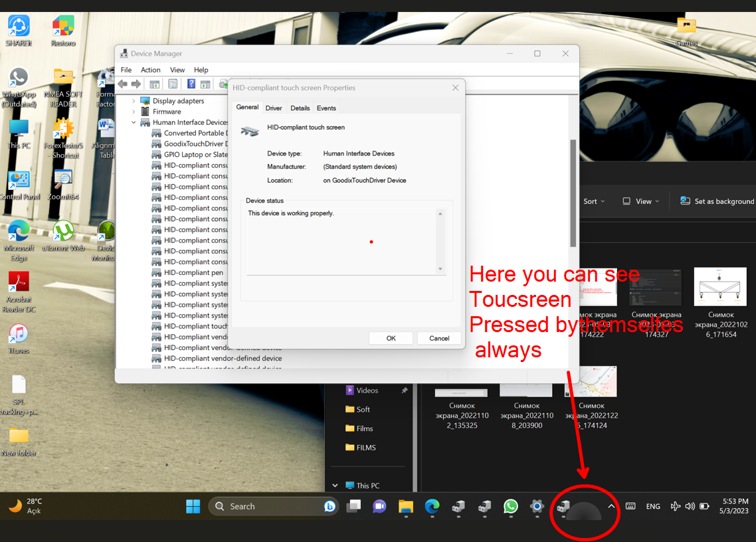The width and height of the screenshot is (756, 542).
Task: Click the Cancel button in Properties dialog
Action: click(x=439, y=338)
